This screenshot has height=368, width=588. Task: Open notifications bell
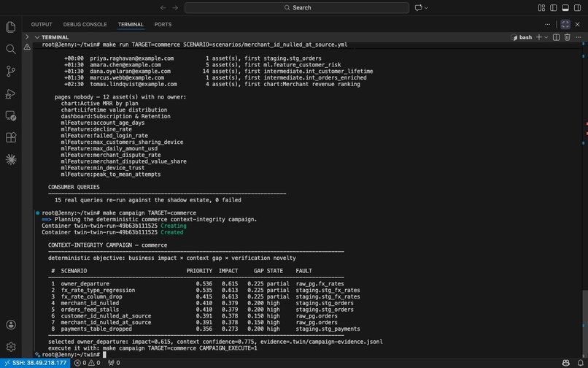tap(580, 363)
